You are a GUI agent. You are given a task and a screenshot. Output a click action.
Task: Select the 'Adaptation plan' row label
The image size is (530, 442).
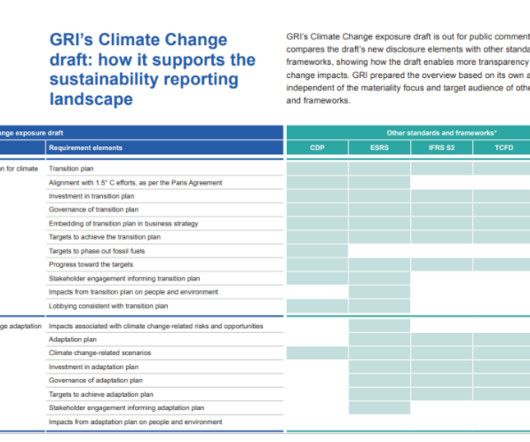coord(73,340)
